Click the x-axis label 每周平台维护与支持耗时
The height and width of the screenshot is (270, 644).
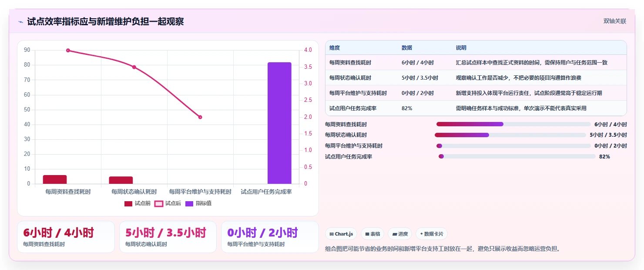click(x=200, y=192)
